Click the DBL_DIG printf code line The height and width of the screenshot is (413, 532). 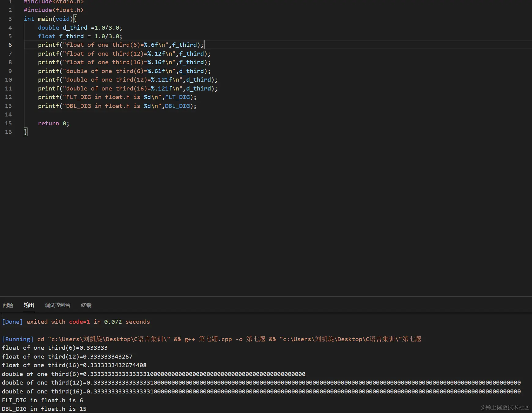point(117,106)
